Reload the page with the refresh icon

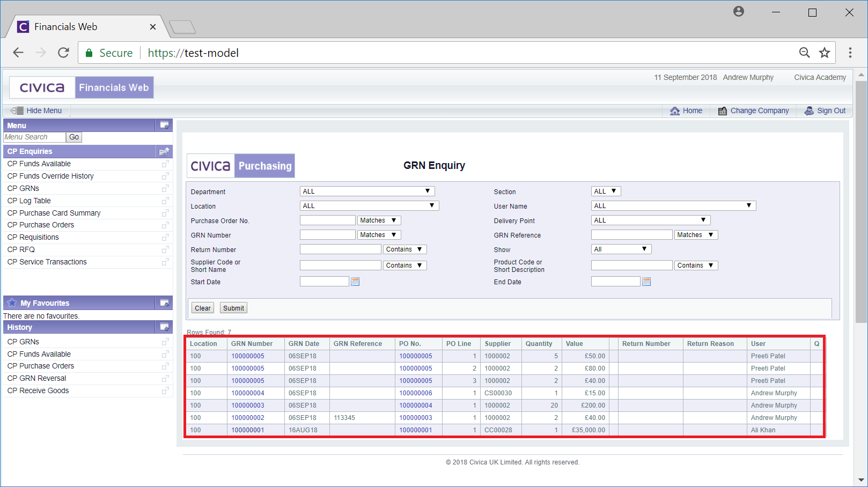click(x=63, y=53)
